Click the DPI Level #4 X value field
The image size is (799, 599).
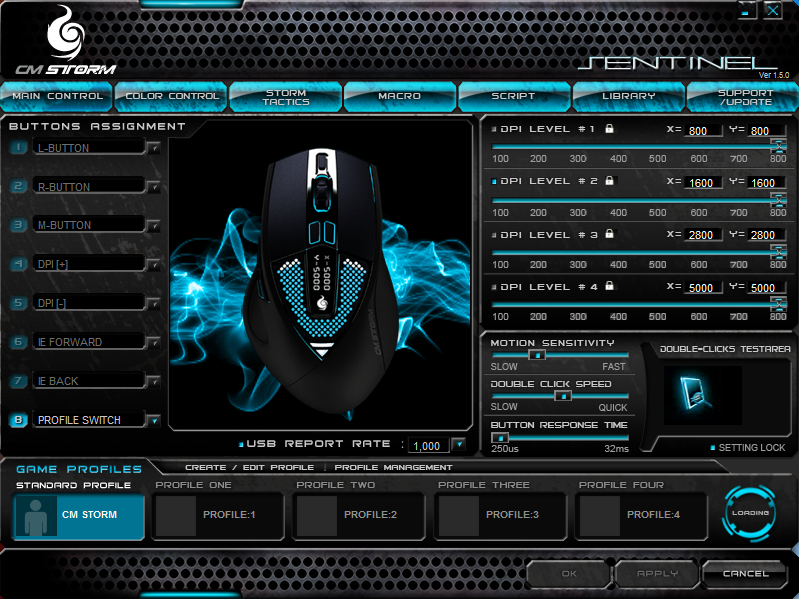pyautogui.click(x=703, y=288)
